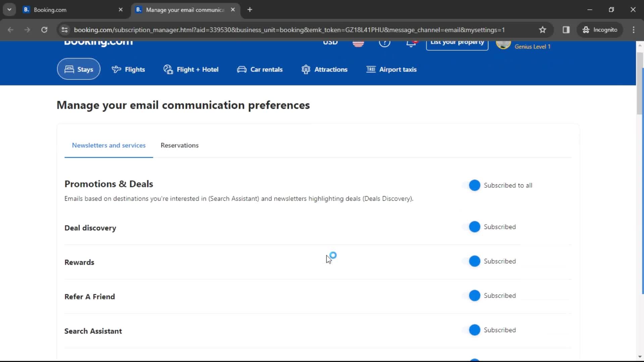Click the US flag language icon
This screenshot has height=362, width=644.
pyautogui.click(x=358, y=44)
